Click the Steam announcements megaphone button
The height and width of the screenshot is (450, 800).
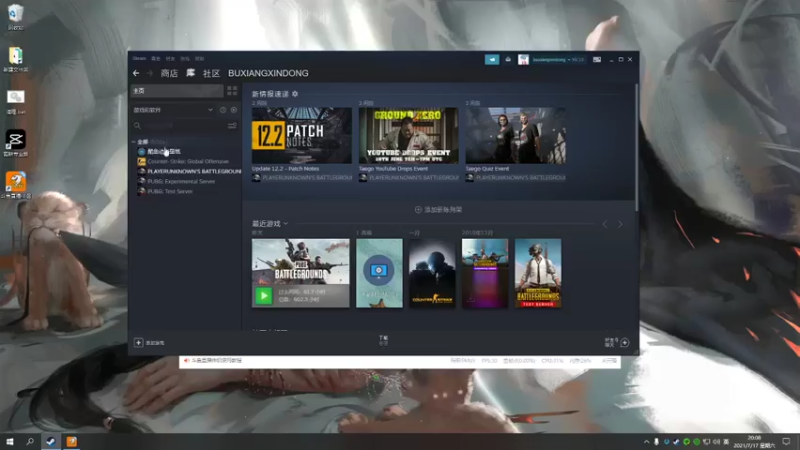tap(492, 60)
